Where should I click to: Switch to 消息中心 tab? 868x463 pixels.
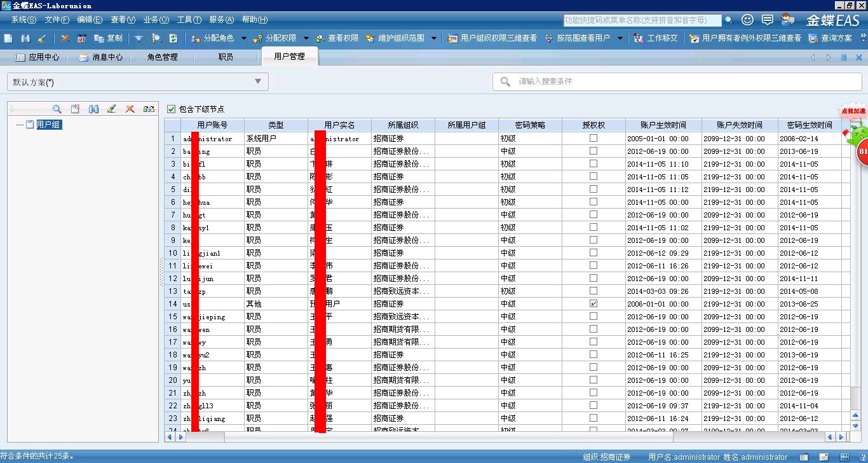(x=100, y=57)
